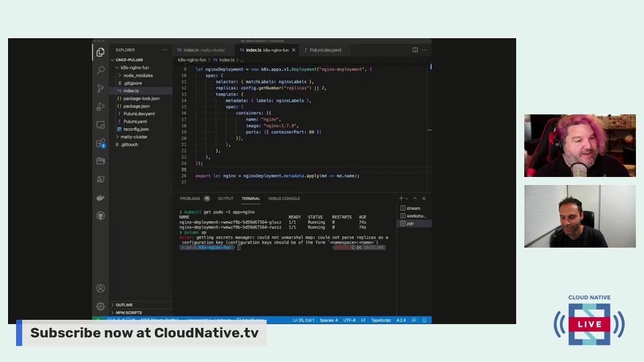Click line number 25 in gutter
644x362 pixels.
click(x=184, y=169)
